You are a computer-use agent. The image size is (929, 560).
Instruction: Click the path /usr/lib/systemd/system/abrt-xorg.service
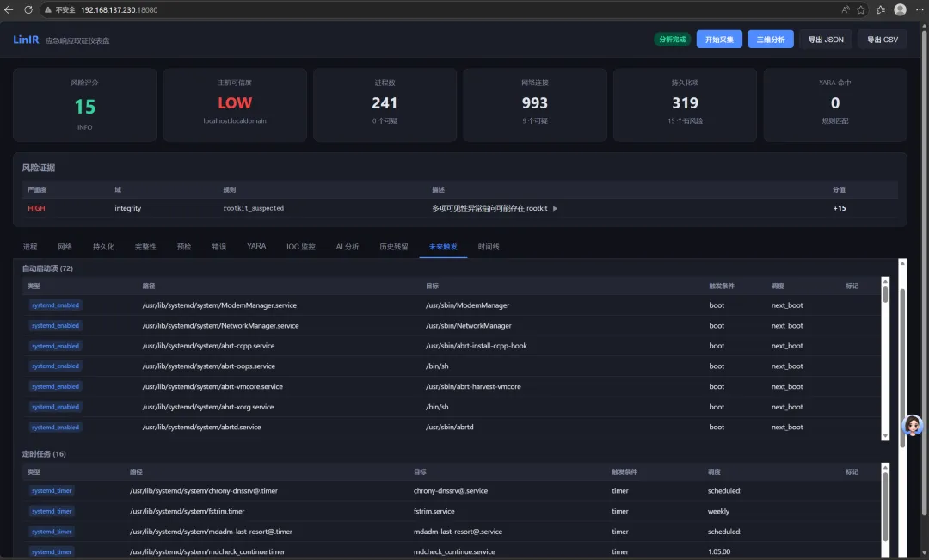pyautogui.click(x=208, y=407)
